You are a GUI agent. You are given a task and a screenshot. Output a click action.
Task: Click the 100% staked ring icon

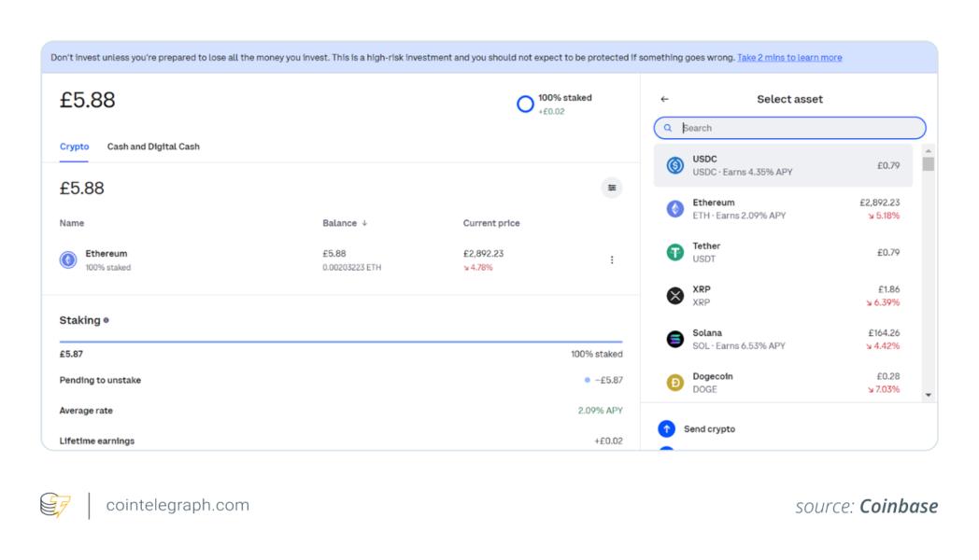pyautogui.click(x=525, y=105)
